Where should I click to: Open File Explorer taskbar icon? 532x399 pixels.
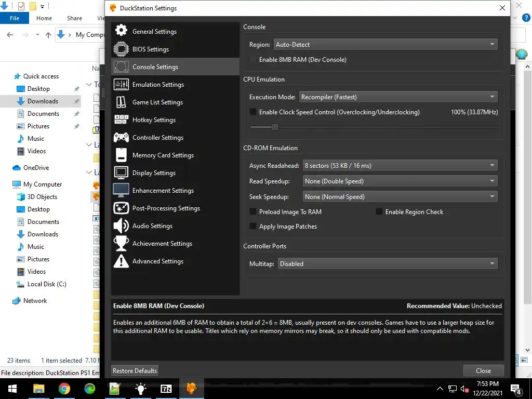(38, 389)
